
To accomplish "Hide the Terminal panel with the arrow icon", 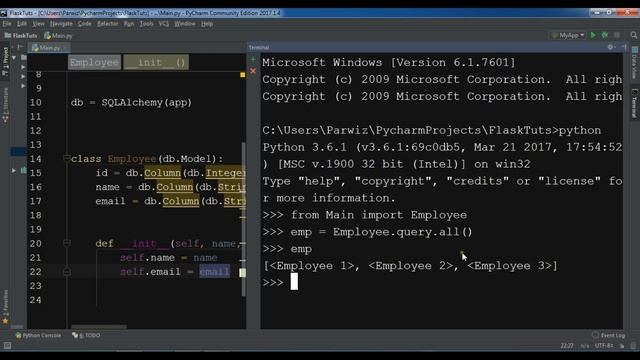I will coord(624,47).
